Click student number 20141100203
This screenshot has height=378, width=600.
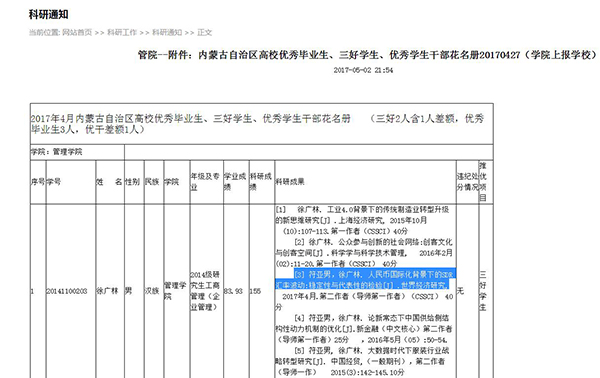67,291
